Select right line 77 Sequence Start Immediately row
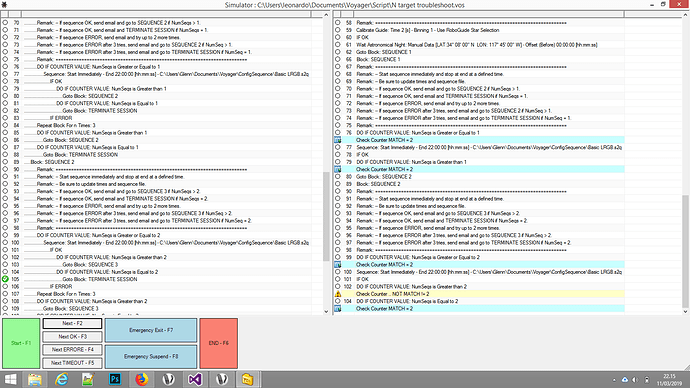Image resolution: width=690 pixels, height=388 pixels. coord(489,147)
